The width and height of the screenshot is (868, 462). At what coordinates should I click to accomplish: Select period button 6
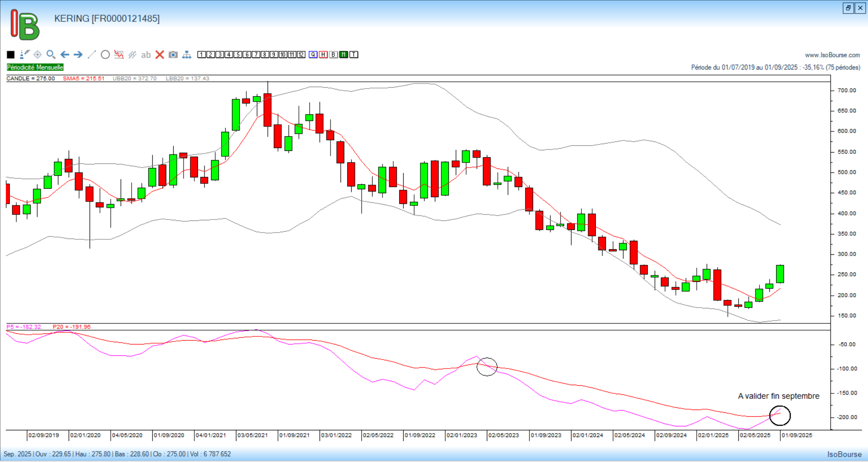[x=247, y=55]
